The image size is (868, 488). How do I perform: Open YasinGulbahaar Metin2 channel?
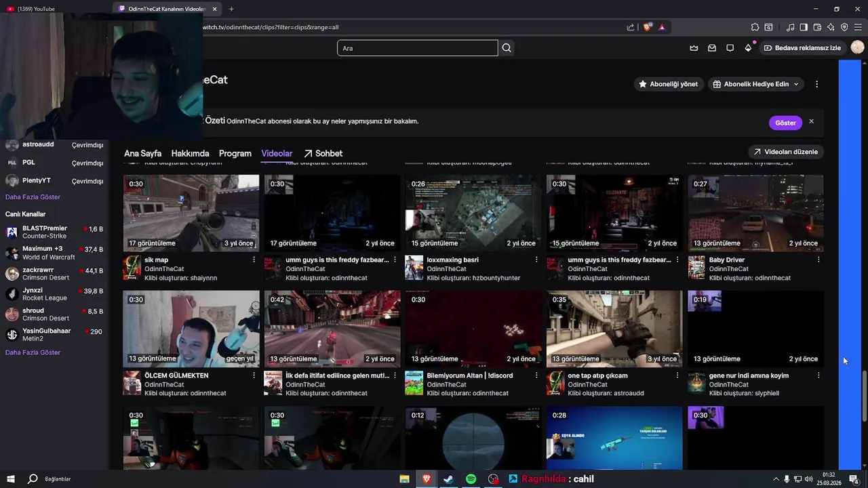point(54,335)
